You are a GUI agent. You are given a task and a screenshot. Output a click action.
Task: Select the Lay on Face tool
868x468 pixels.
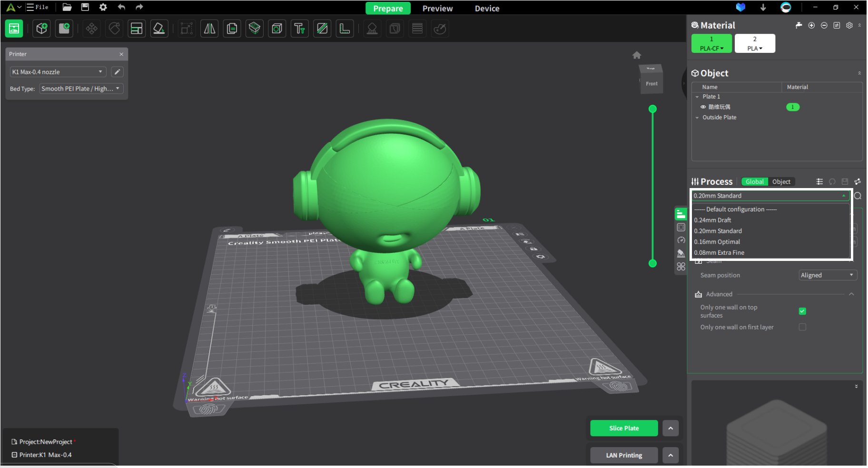159,29
